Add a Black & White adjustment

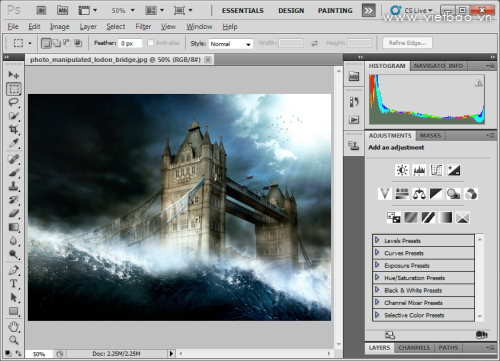(436, 194)
